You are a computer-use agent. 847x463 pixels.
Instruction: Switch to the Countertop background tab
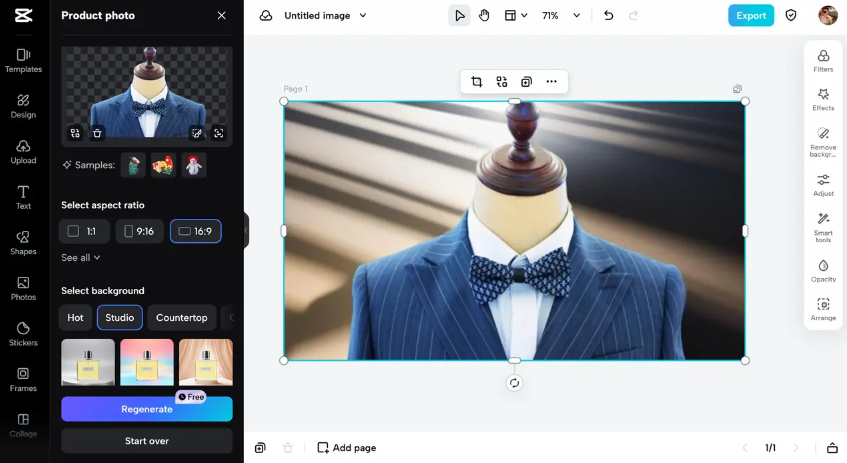[182, 318]
